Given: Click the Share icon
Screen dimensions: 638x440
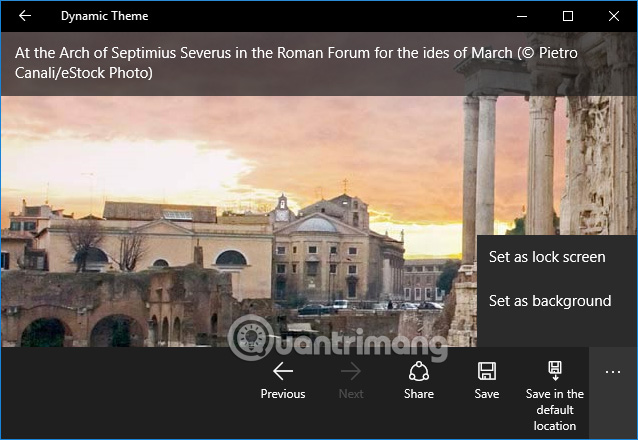Looking at the screenshot, I should pos(419,372).
